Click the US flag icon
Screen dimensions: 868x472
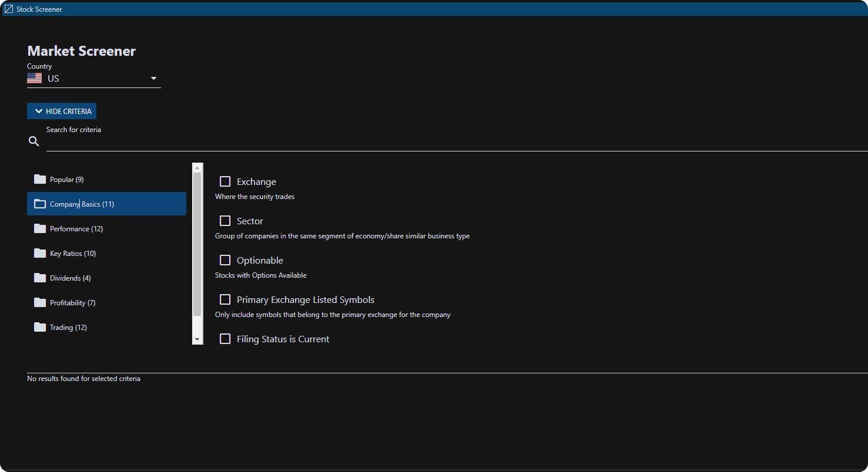point(35,78)
